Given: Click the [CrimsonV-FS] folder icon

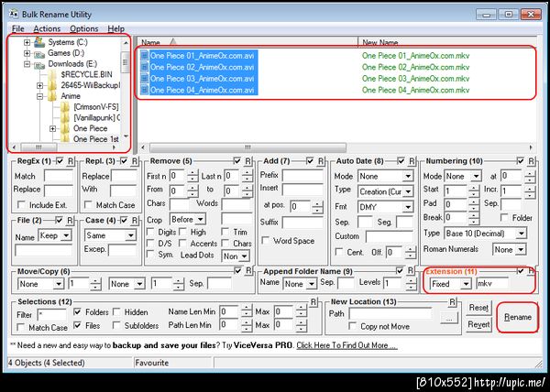Looking at the screenshot, I should pyautogui.click(x=65, y=107).
